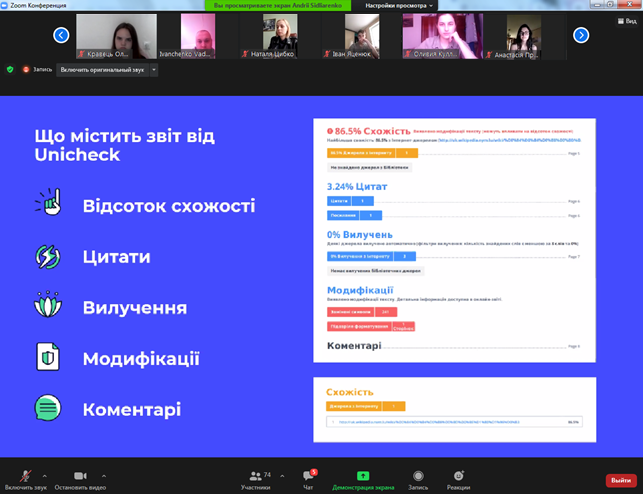Open the Reactions emoji icon
The image size is (643, 494).
458,476
